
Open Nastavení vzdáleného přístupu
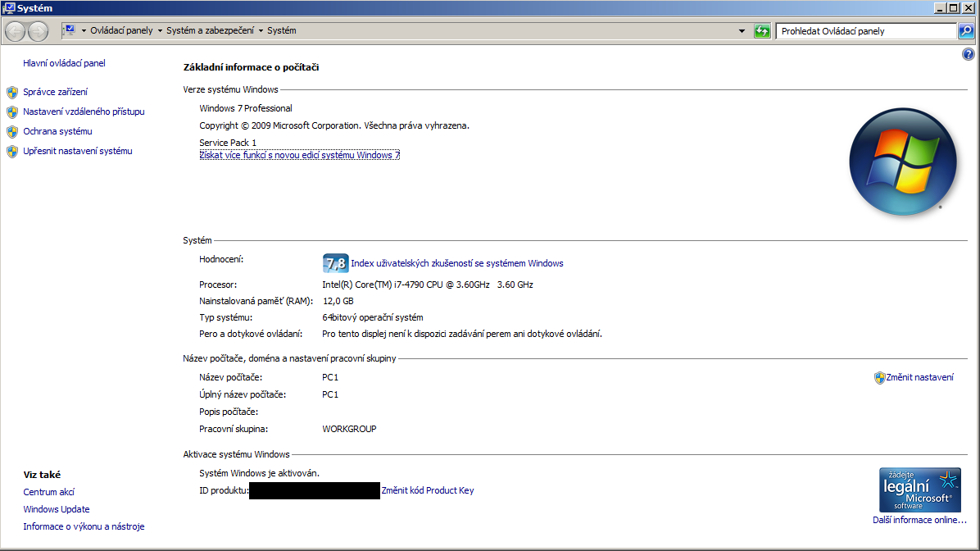84,112
